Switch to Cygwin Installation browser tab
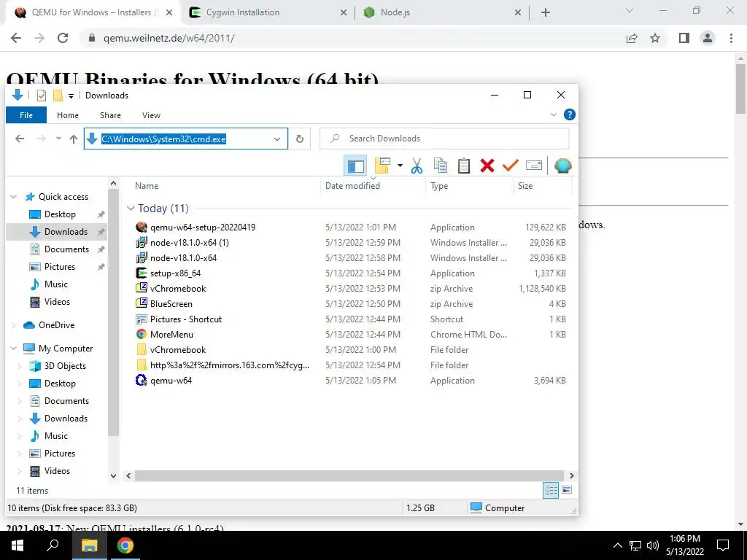 point(267,12)
